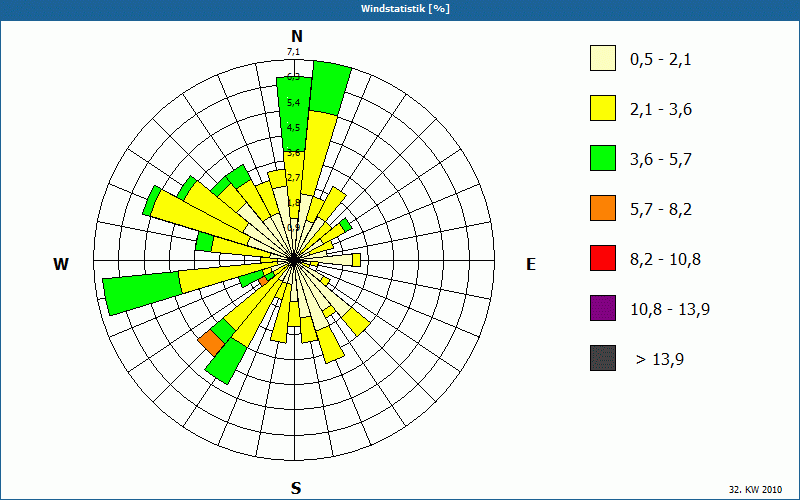Click the yellow east bar tip
Image resolution: width=800 pixels, height=500 pixels.
pos(356,260)
